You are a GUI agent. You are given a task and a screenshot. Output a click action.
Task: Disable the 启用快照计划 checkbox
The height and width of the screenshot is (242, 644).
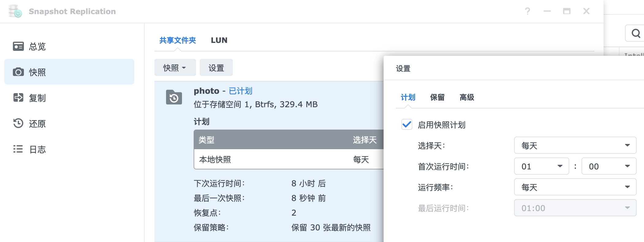tap(407, 125)
